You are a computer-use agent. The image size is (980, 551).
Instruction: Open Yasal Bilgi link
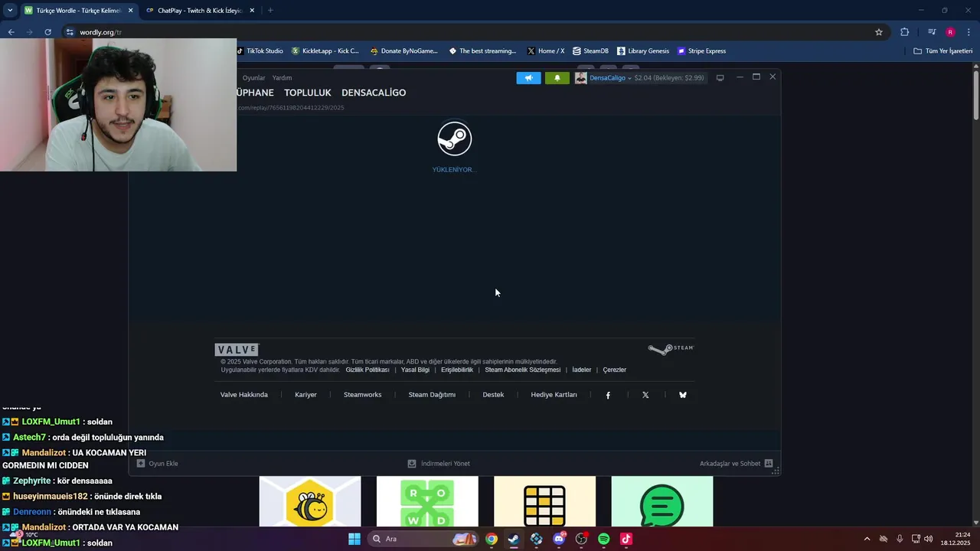pyautogui.click(x=415, y=370)
